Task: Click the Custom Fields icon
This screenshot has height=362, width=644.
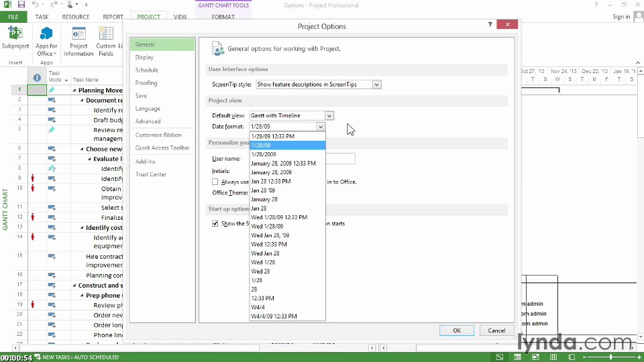Action: pyautogui.click(x=105, y=34)
